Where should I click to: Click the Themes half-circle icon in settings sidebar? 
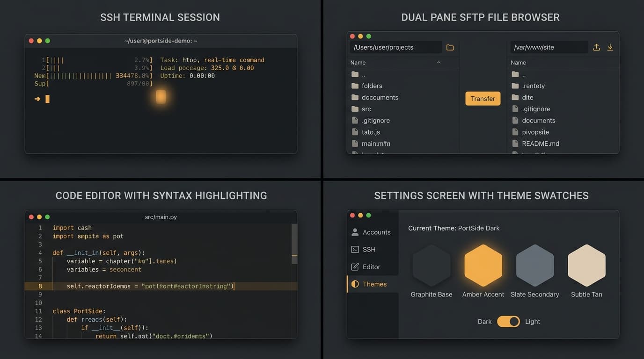tap(355, 284)
